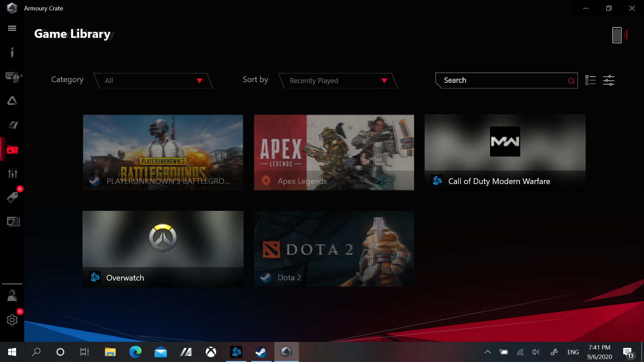The height and width of the screenshot is (362, 644).
Task: Click the search magnifier icon
Action: click(571, 81)
